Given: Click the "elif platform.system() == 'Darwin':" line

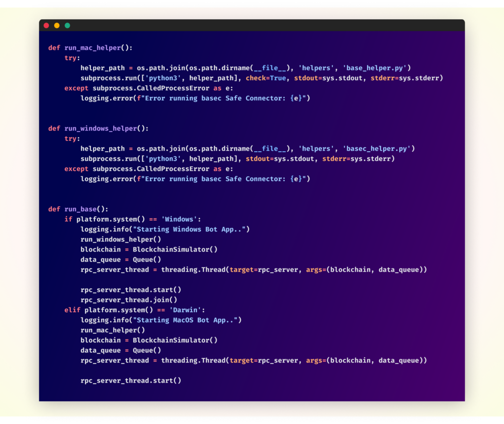Looking at the screenshot, I should coord(134,310).
